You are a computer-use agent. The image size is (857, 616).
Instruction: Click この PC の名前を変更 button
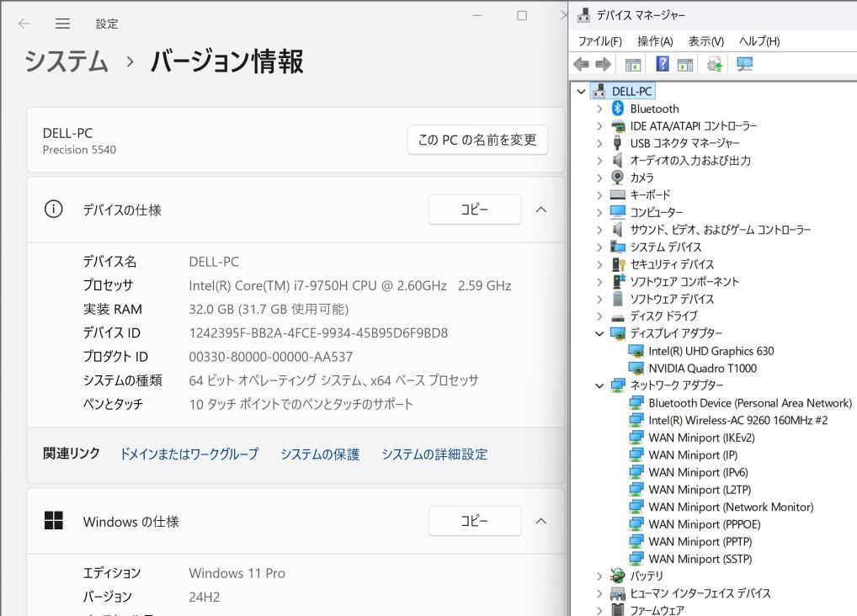click(477, 140)
